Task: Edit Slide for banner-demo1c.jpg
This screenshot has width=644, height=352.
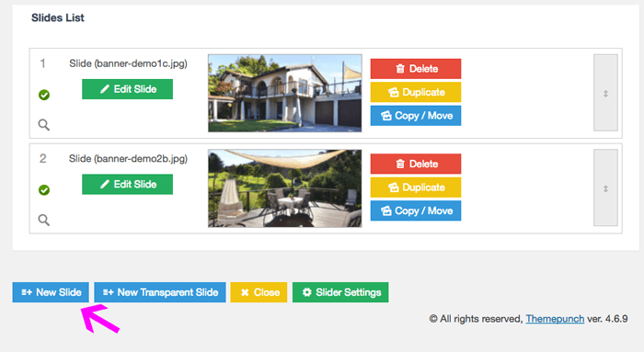Action: pos(127,89)
